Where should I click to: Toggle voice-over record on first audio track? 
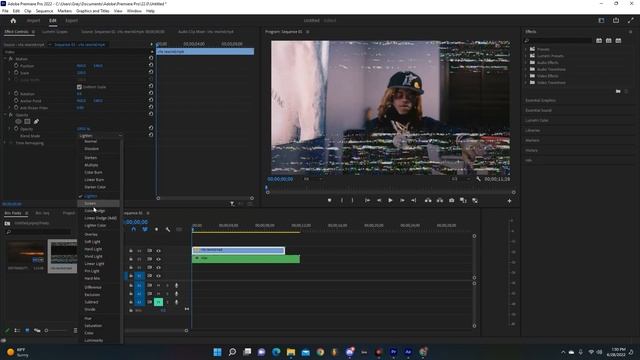tap(176, 285)
